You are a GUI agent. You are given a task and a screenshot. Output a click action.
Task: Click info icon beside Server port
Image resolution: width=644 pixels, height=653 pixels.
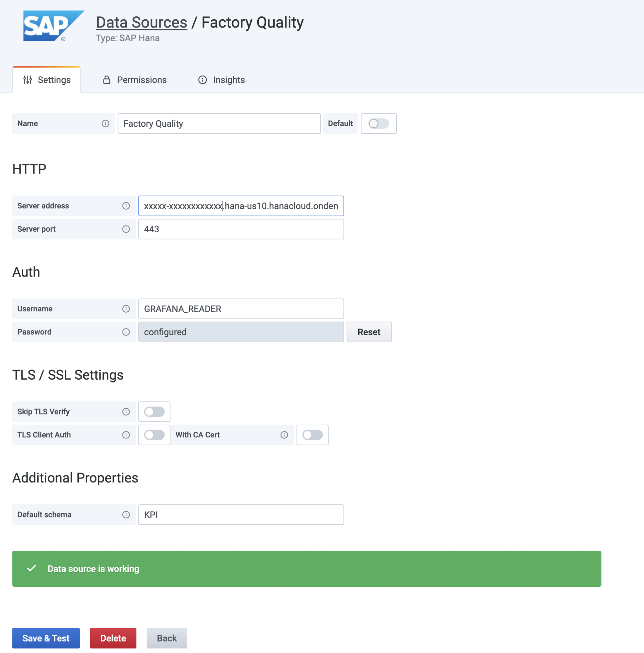(x=126, y=229)
